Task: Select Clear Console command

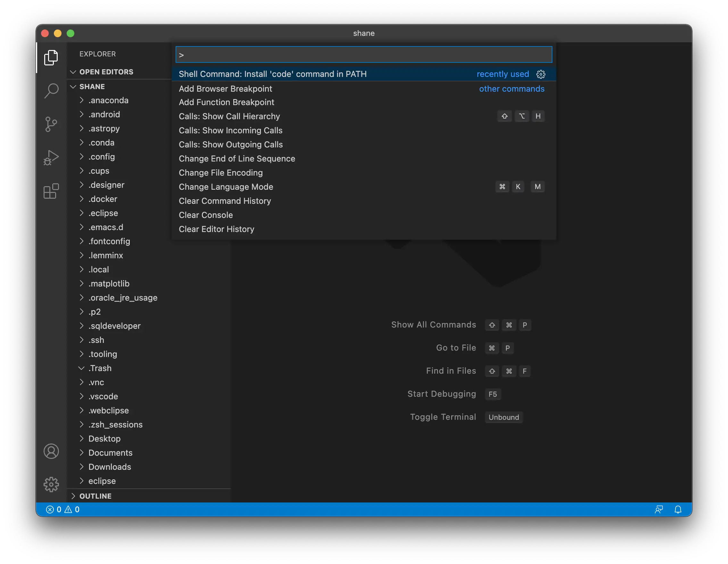Action: 364,215
